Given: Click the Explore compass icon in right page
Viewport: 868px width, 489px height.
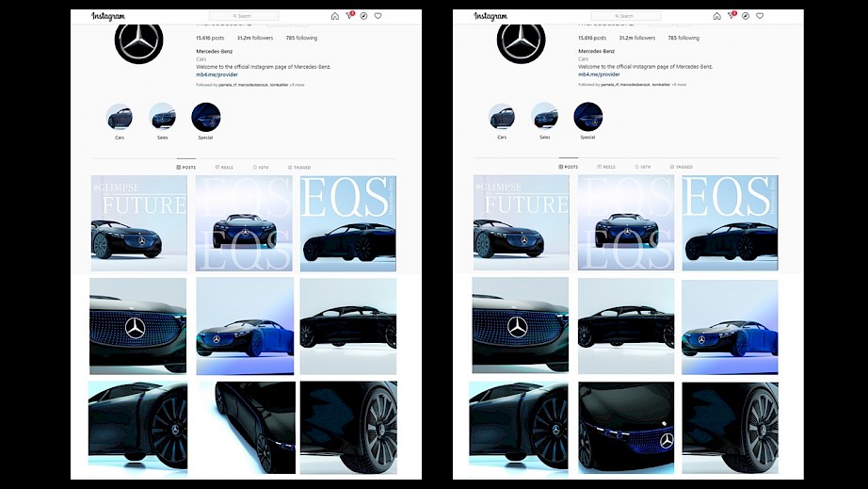Looking at the screenshot, I should tap(746, 16).
